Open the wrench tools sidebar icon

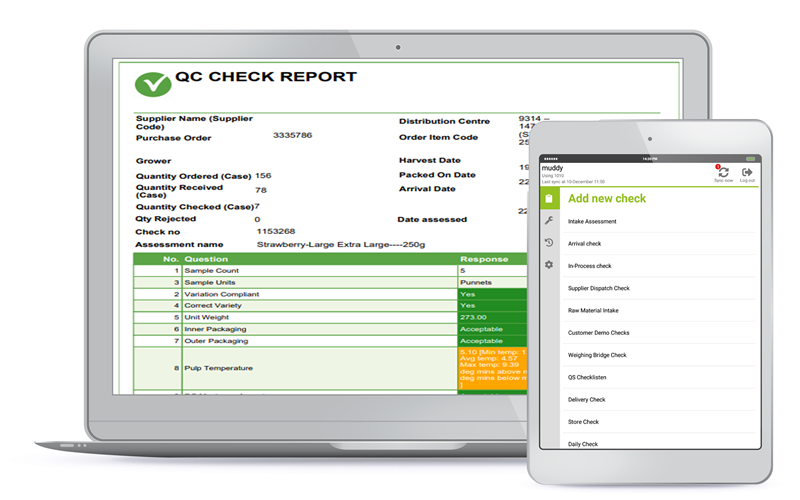pyautogui.click(x=548, y=220)
